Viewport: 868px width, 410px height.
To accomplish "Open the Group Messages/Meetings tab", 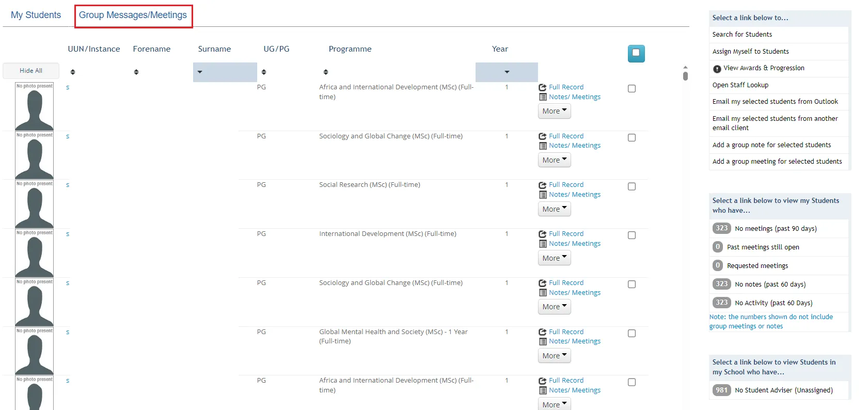I will (x=133, y=15).
